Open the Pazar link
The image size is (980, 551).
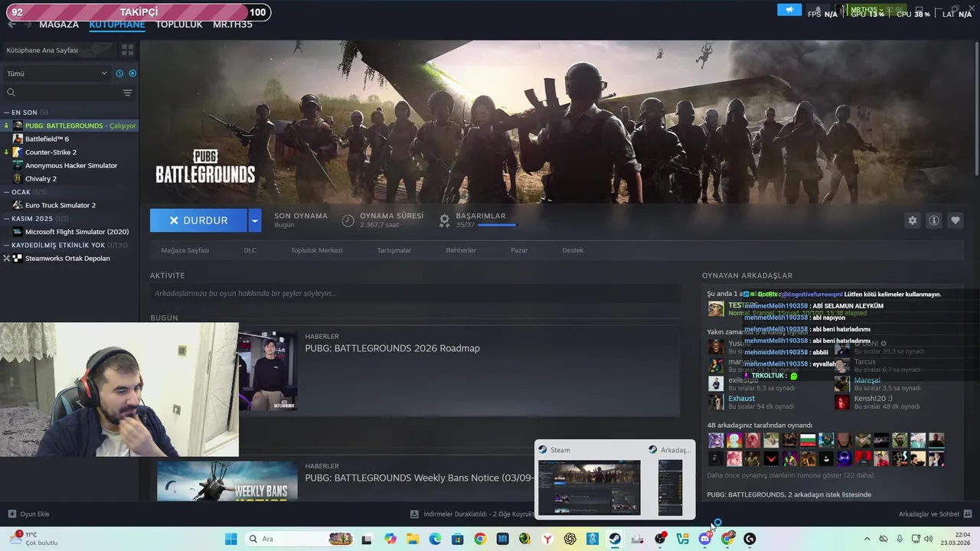click(x=519, y=250)
